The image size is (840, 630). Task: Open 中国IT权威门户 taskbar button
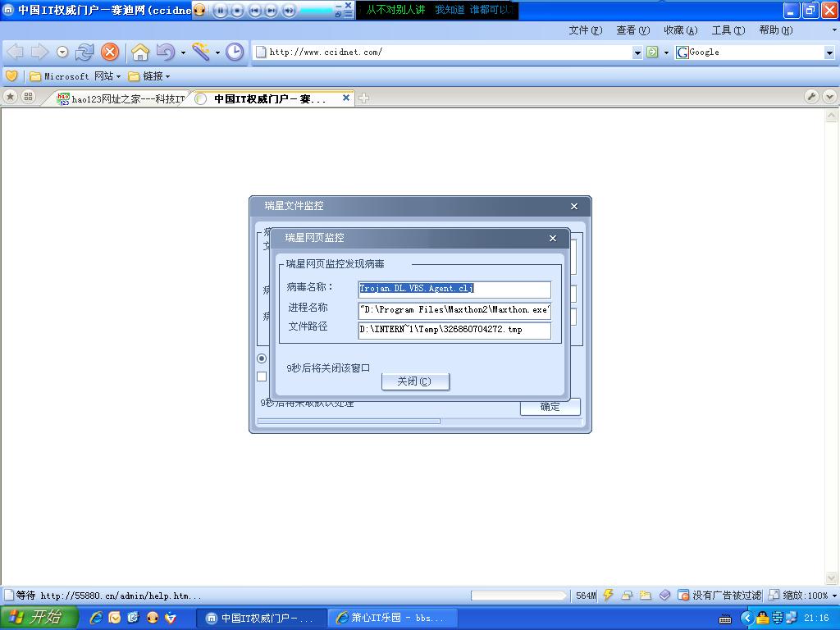click(262, 619)
